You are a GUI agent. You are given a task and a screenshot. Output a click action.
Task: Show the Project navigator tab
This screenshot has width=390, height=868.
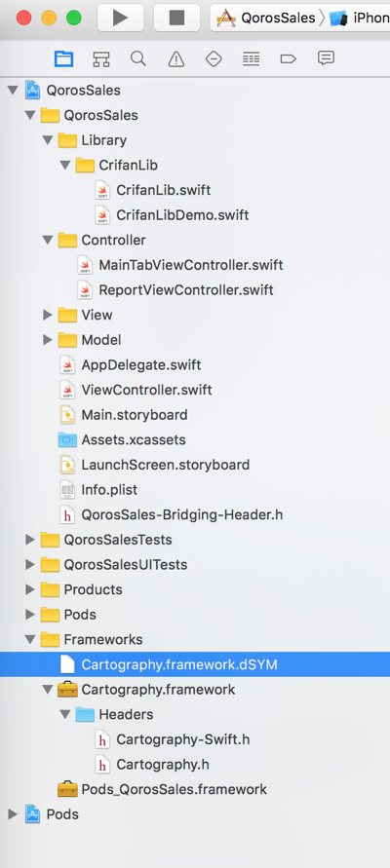(63, 58)
